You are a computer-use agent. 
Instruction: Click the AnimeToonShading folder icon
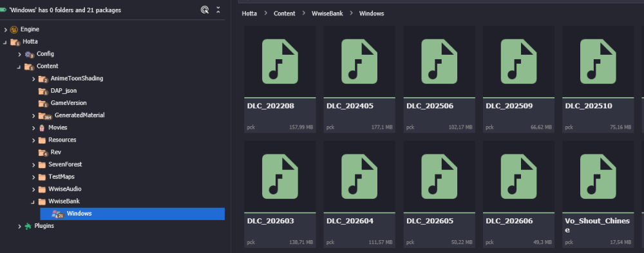[43, 79]
